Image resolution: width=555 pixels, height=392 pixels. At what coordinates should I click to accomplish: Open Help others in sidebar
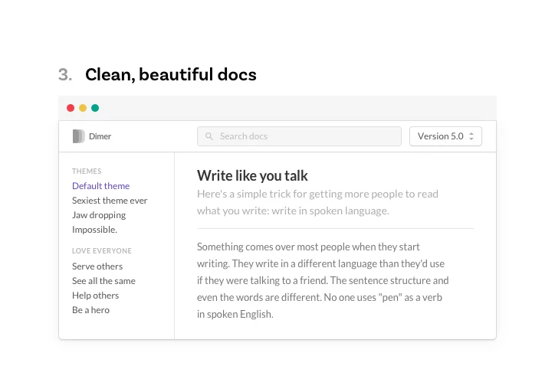(x=95, y=296)
